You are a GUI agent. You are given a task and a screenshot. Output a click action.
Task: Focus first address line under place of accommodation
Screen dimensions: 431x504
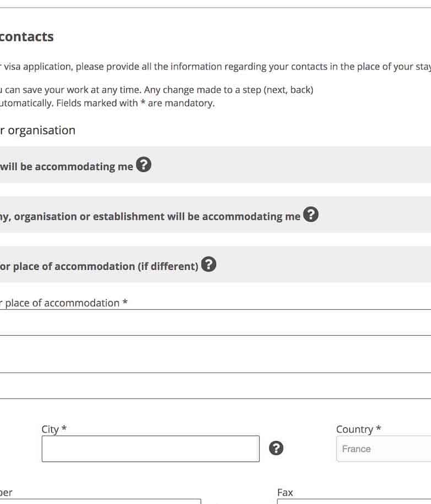tap(215, 323)
